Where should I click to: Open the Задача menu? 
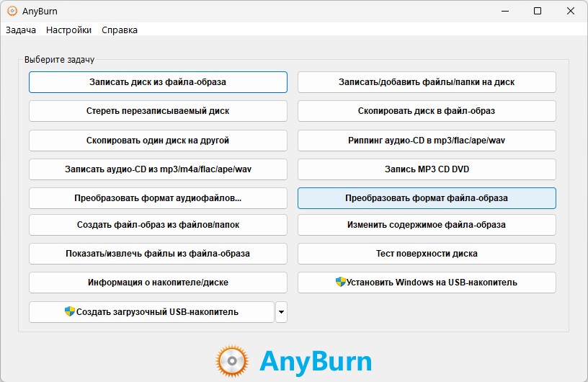tap(21, 30)
